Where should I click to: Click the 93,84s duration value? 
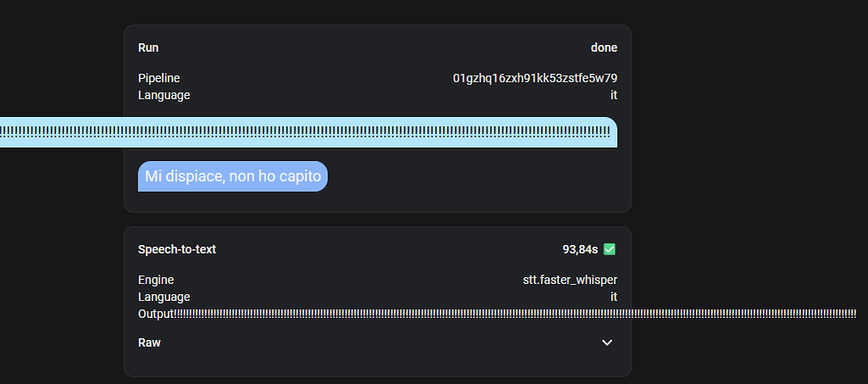click(580, 249)
